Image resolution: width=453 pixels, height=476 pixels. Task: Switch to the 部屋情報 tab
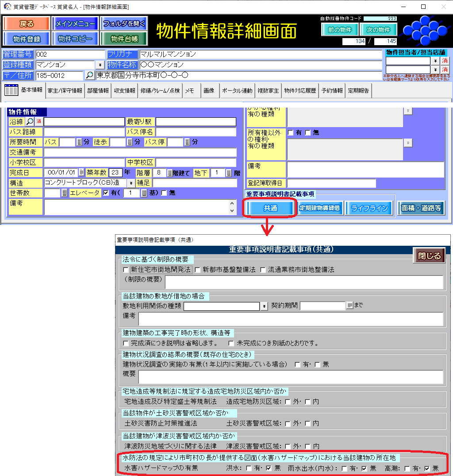coord(98,91)
